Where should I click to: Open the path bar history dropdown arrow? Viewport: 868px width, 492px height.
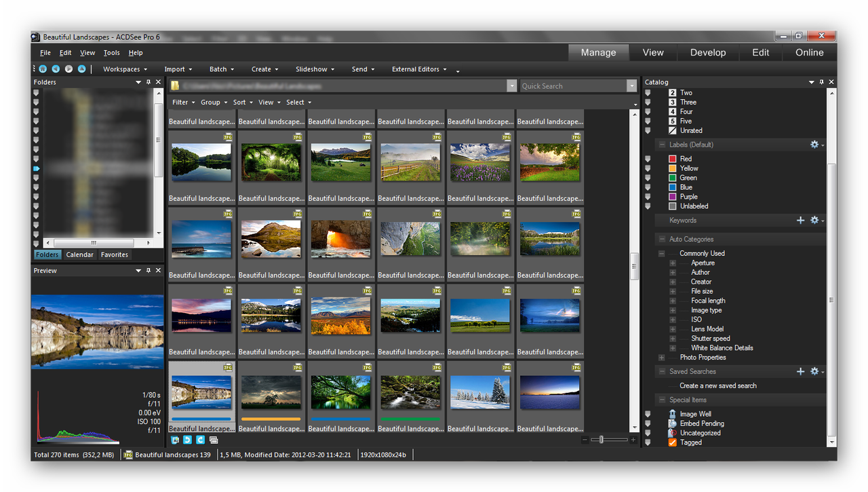[512, 86]
